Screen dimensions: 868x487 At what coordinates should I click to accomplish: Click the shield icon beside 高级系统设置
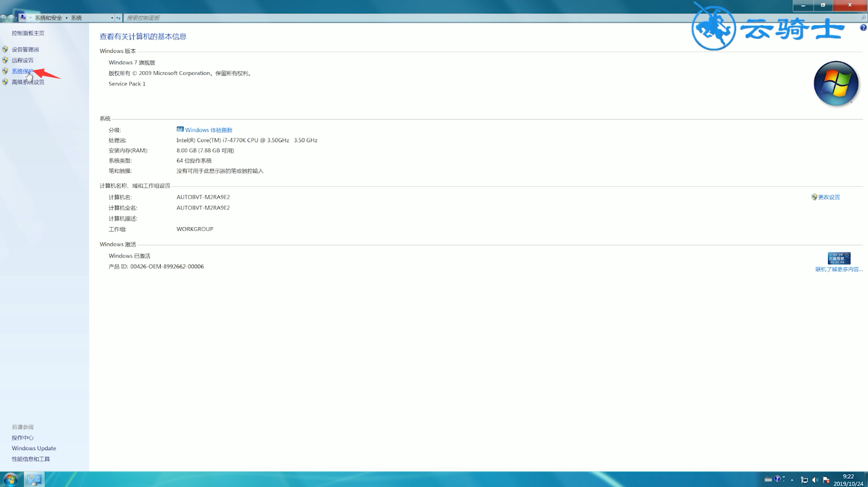(x=5, y=82)
